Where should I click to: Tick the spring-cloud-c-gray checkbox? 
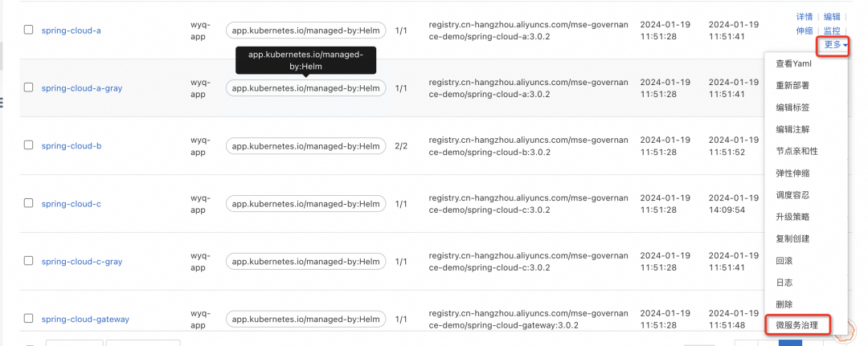coord(28,261)
